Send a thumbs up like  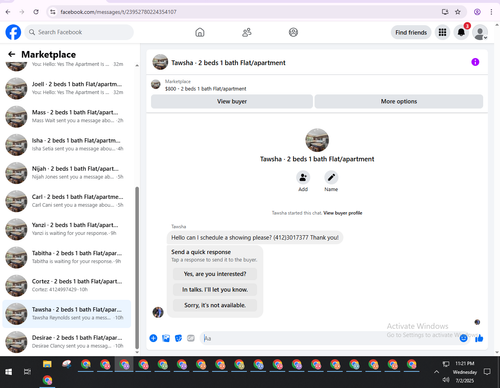pos(479,338)
